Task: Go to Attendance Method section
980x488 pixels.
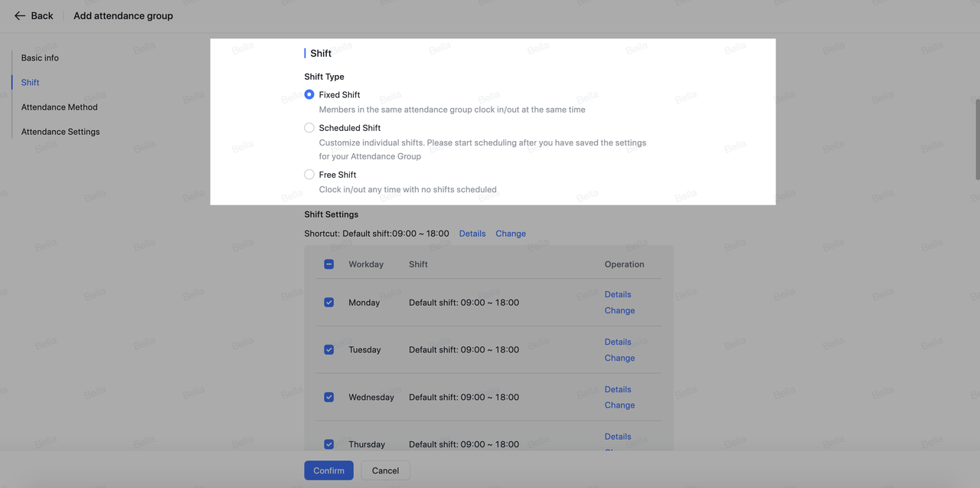Action: pos(59,107)
